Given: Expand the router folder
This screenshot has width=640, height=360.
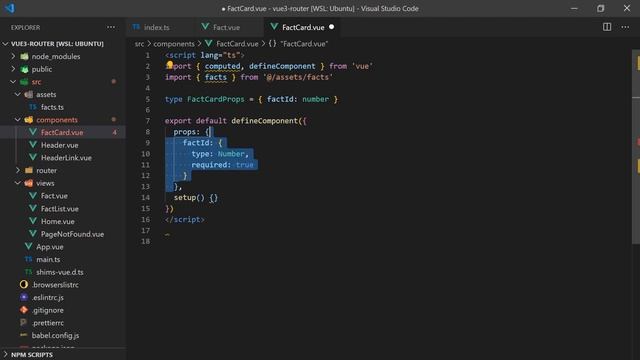Looking at the screenshot, I should click(x=18, y=170).
